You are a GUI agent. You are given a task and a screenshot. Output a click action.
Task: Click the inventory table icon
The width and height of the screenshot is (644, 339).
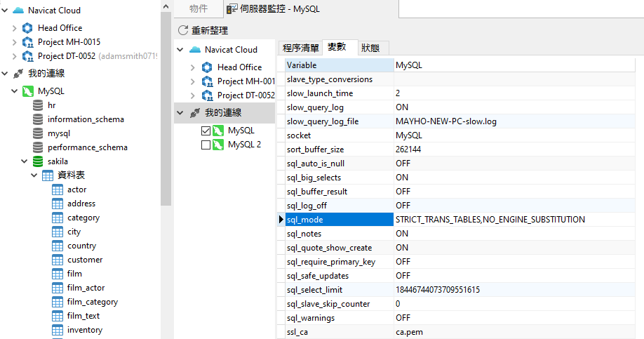[x=58, y=330]
